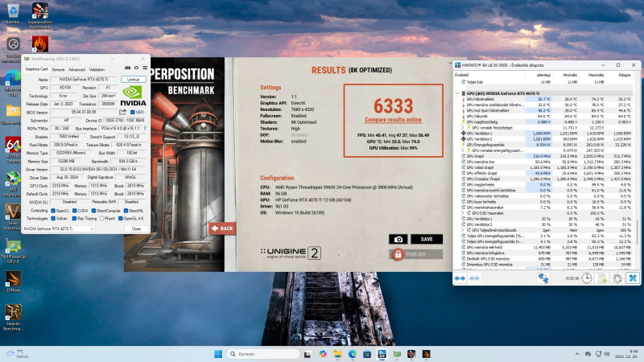Open HWiNFO sensor settings gear icon
644x362 pixels.
tap(617, 278)
